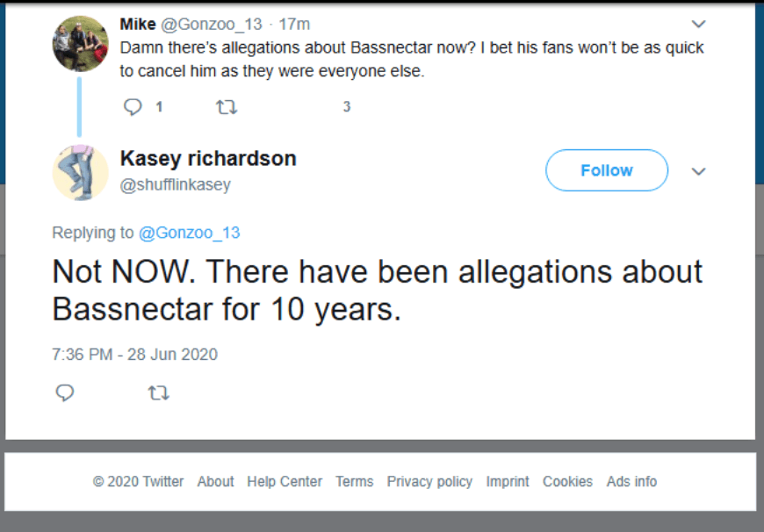Click the @shufflinkasey handle

click(x=175, y=185)
